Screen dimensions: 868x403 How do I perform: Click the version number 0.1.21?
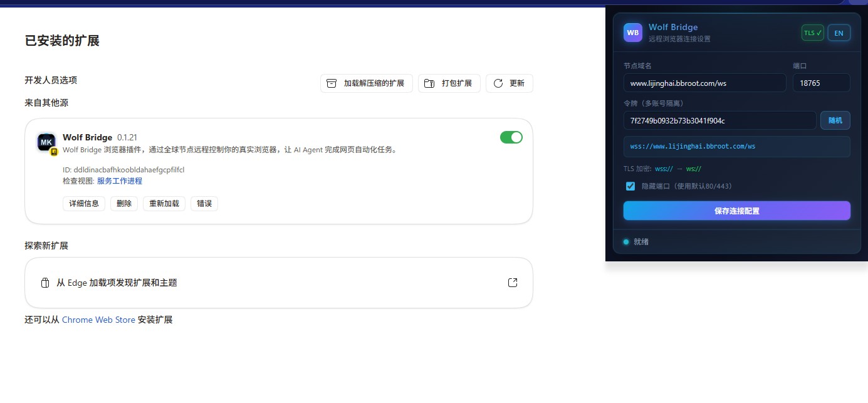[x=127, y=137]
